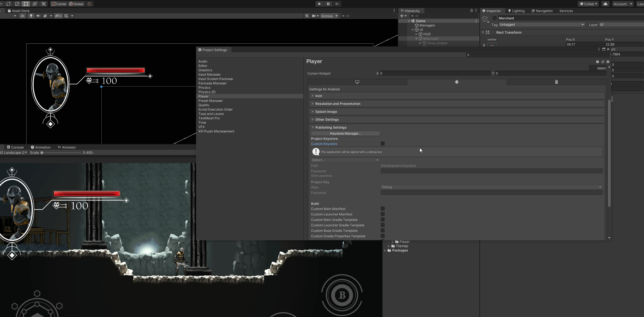Open the Collab dropdown

[x=588, y=4]
